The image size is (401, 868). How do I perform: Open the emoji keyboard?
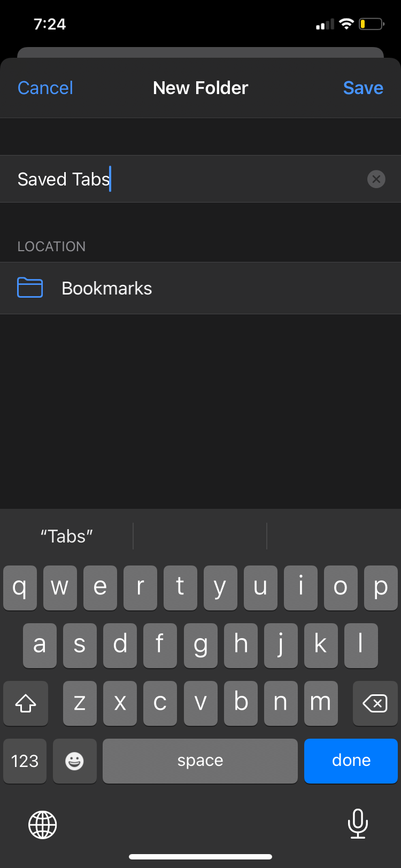tap(75, 761)
